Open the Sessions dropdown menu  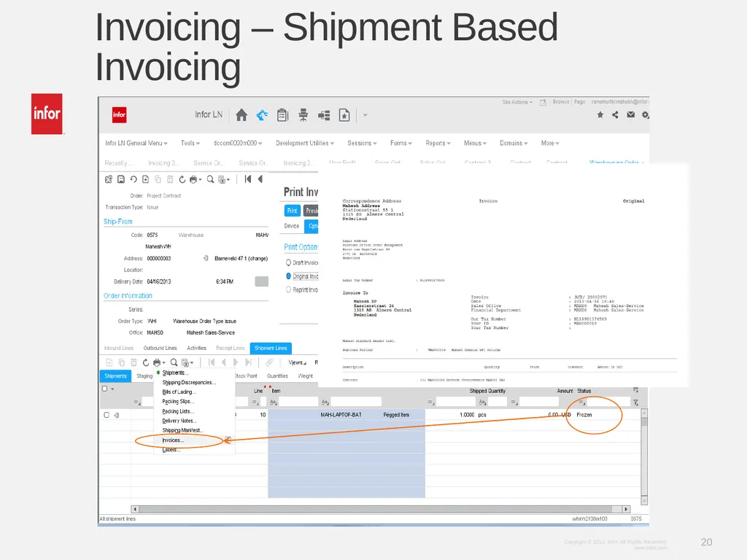point(362,143)
